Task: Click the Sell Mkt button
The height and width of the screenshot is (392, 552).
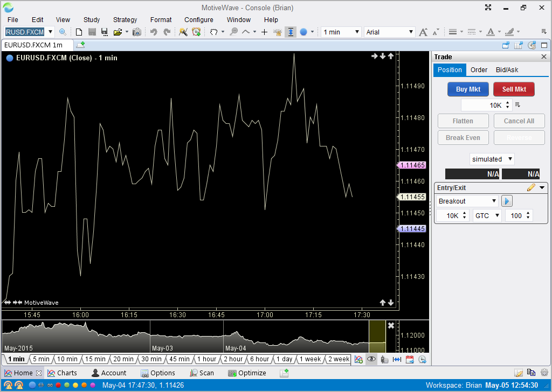Action: click(514, 89)
